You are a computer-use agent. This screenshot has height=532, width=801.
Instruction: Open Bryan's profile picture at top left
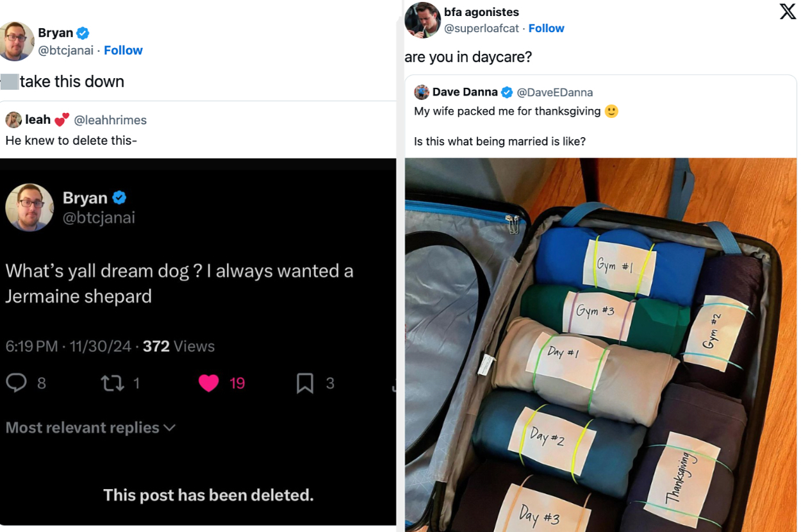point(17,42)
